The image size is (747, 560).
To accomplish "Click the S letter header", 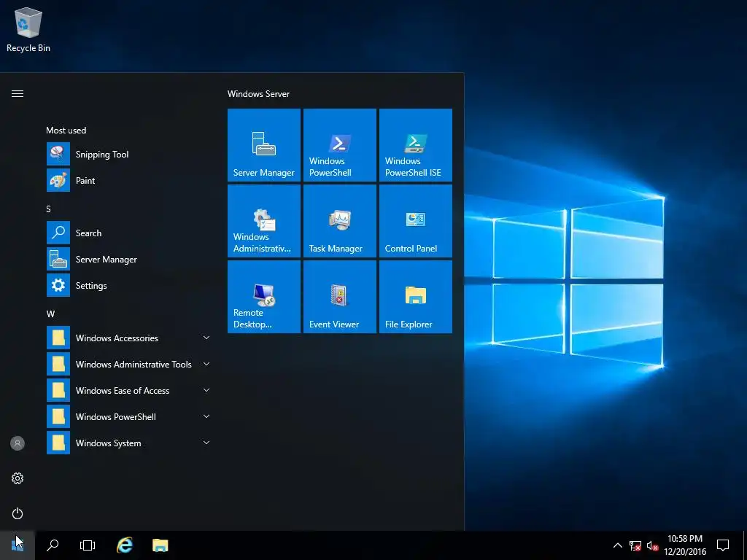I will click(x=48, y=209).
